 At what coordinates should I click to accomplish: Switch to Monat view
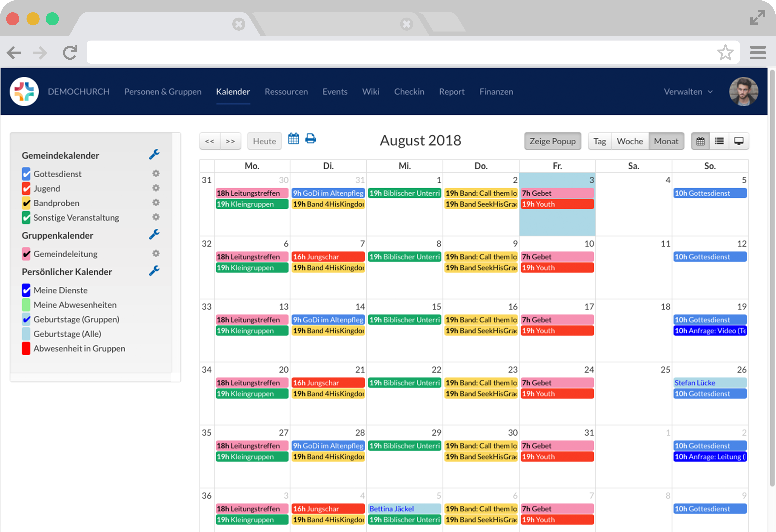666,141
